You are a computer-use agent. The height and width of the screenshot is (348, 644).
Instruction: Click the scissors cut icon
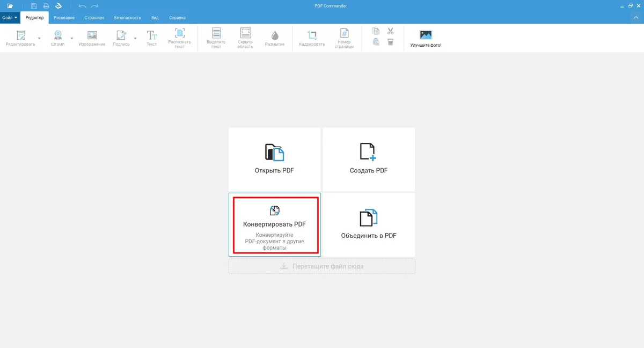point(391,31)
